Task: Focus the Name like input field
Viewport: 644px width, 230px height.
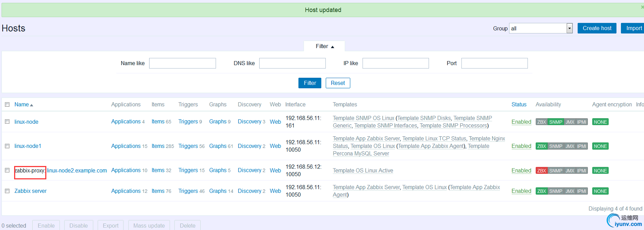Action: click(182, 63)
